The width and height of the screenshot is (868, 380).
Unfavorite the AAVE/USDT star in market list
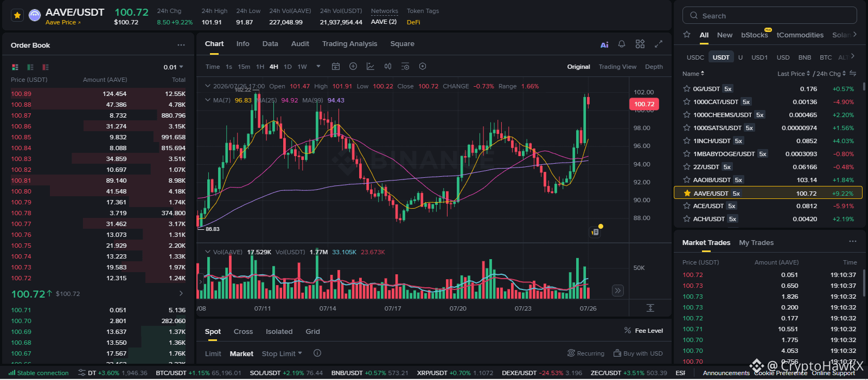tap(687, 193)
